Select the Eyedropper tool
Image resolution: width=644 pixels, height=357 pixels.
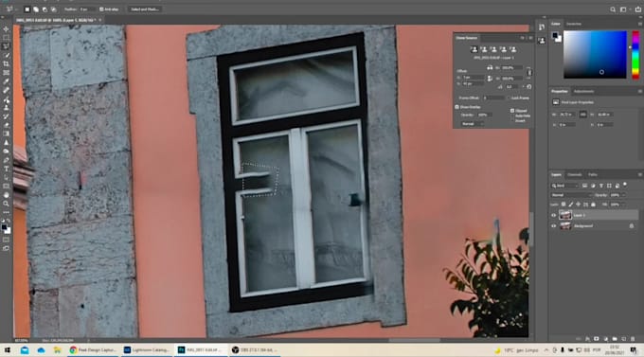click(x=7, y=81)
